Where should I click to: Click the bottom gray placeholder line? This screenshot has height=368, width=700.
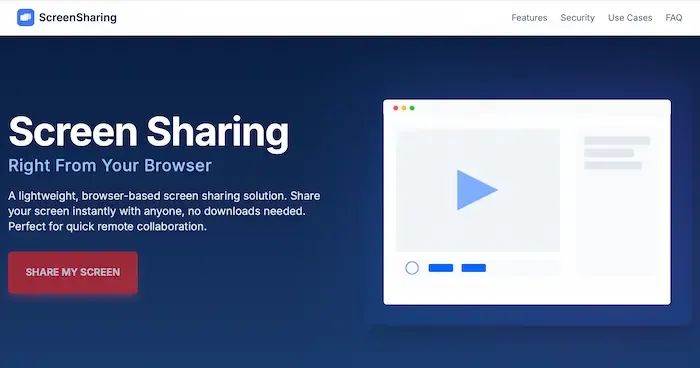tap(613, 166)
